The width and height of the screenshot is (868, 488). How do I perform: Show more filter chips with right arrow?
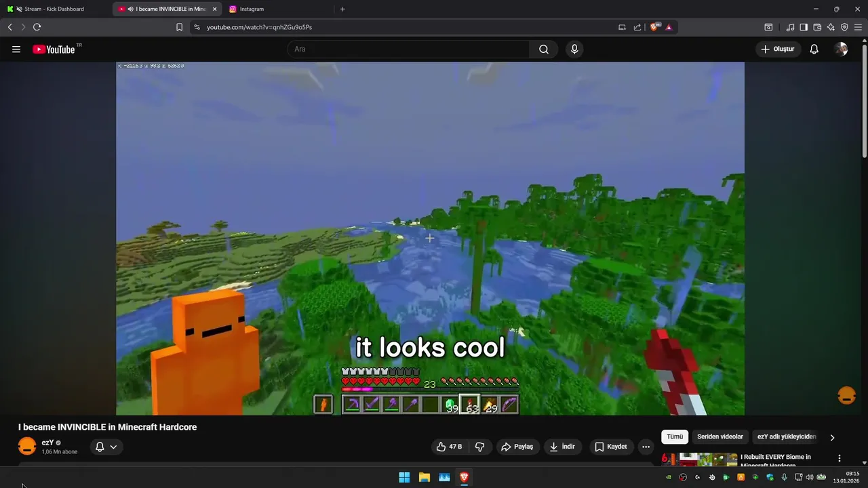point(832,438)
